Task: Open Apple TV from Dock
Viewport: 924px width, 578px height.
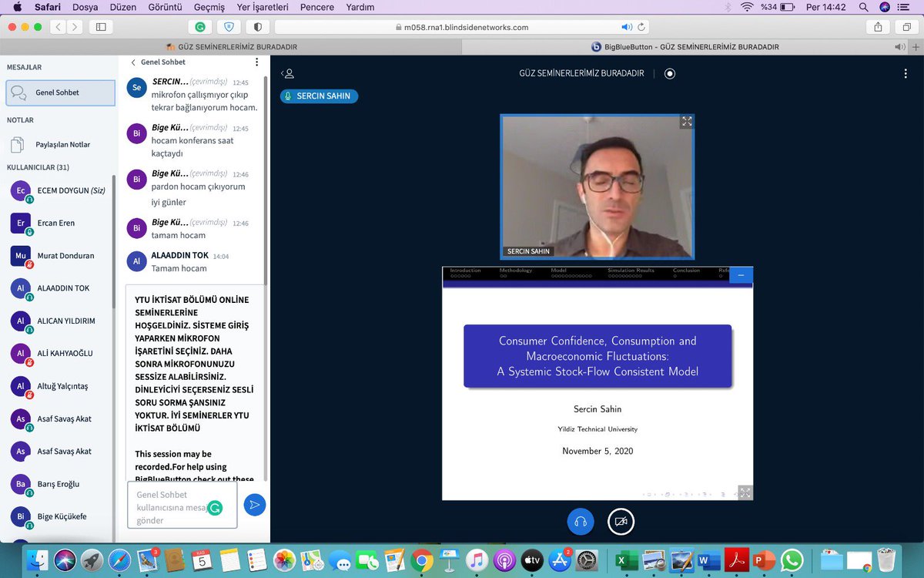Action: (532, 560)
